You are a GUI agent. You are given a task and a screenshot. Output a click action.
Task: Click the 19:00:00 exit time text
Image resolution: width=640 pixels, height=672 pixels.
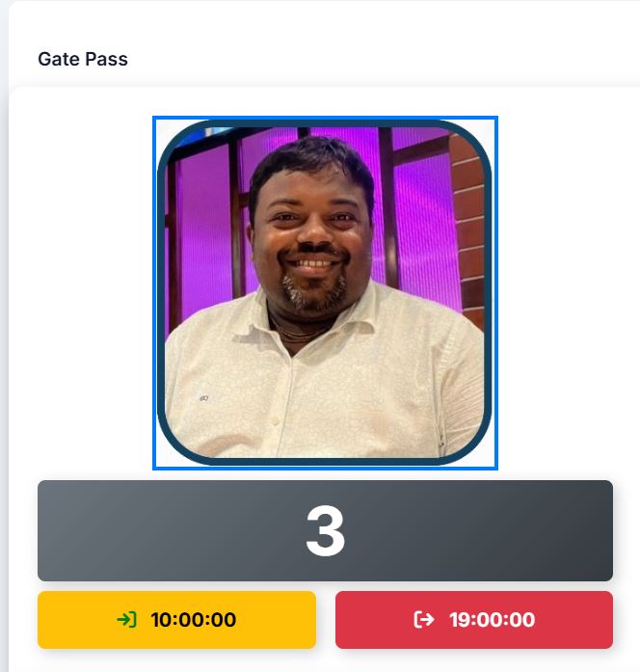click(x=493, y=620)
